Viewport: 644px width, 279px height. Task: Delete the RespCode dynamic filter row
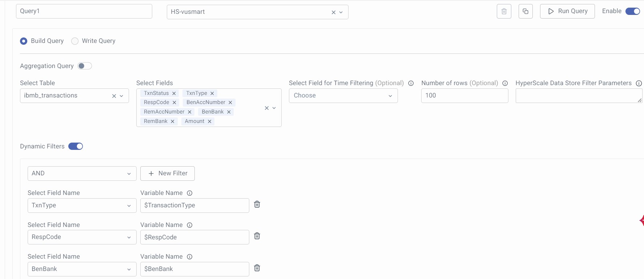point(257,236)
